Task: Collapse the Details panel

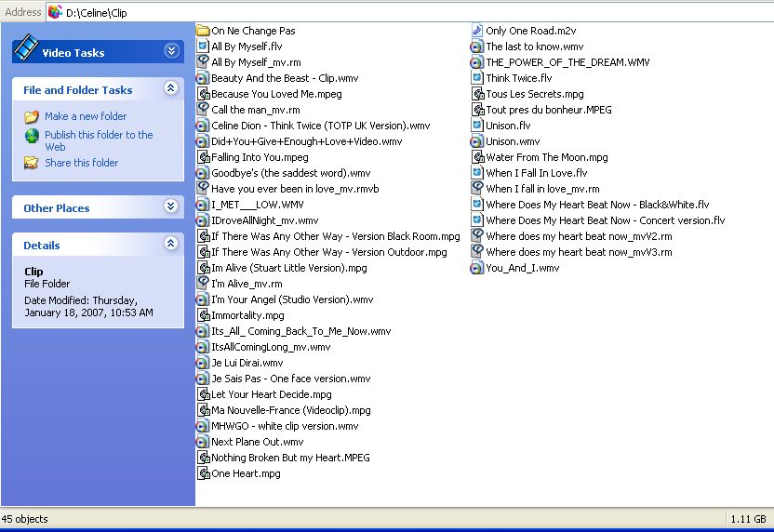Action: click(x=171, y=244)
